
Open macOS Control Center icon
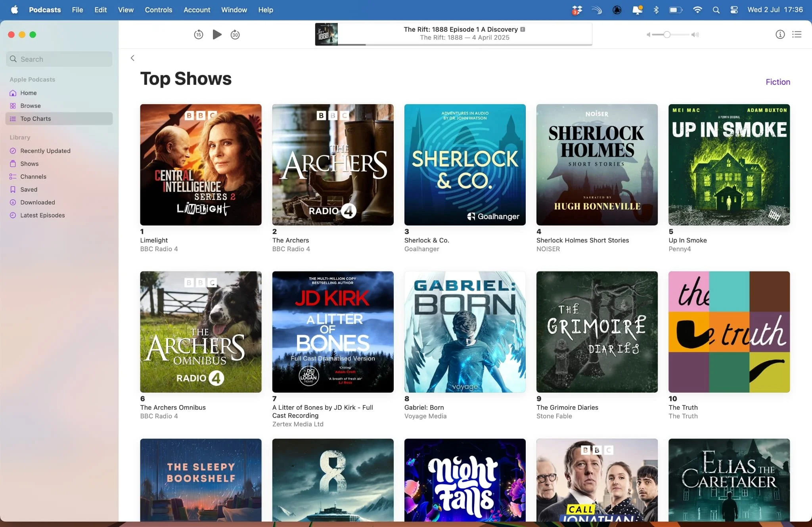(x=734, y=10)
